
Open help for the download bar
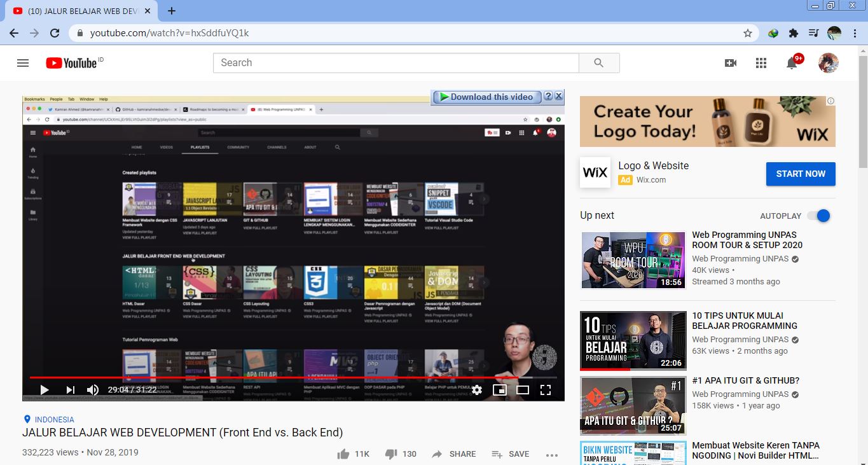pos(548,97)
